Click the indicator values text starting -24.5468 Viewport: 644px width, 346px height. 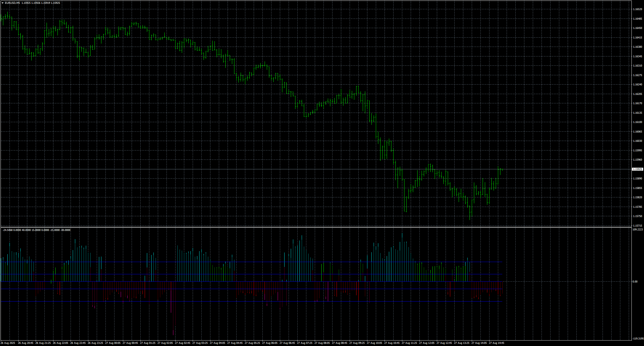[36, 230]
